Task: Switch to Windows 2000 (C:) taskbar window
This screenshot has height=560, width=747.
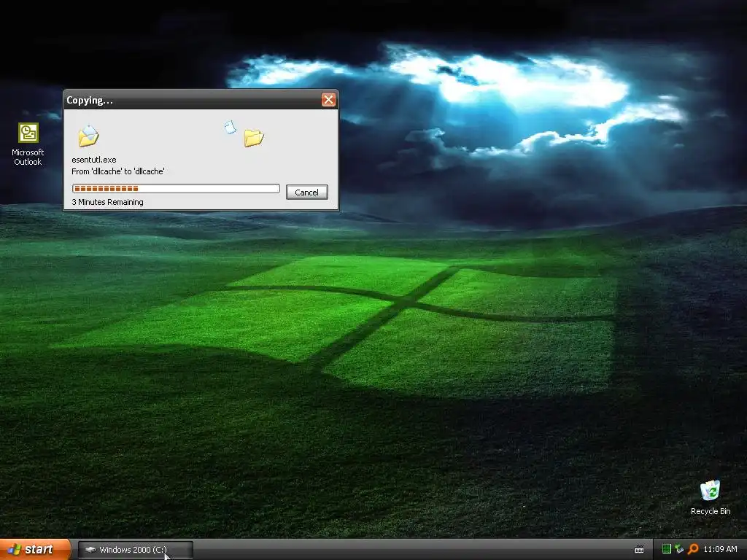Action: point(135,550)
